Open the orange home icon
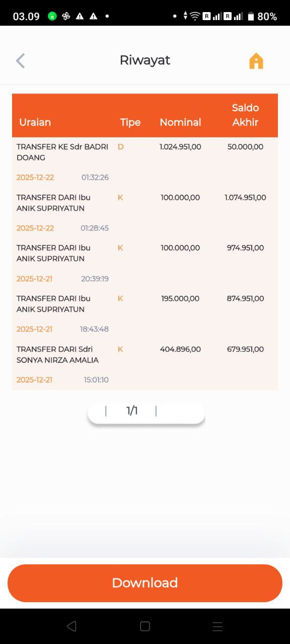The width and height of the screenshot is (290, 644). 256,61
